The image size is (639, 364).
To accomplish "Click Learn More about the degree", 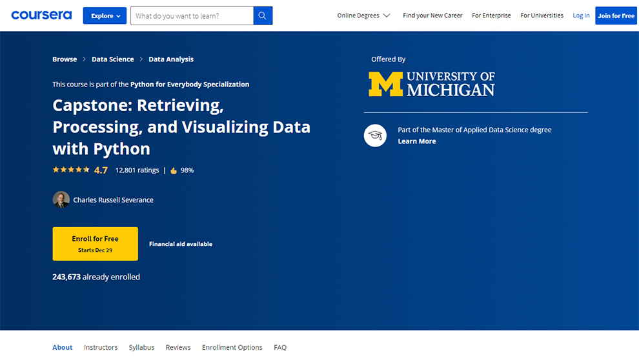I will coord(416,141).
